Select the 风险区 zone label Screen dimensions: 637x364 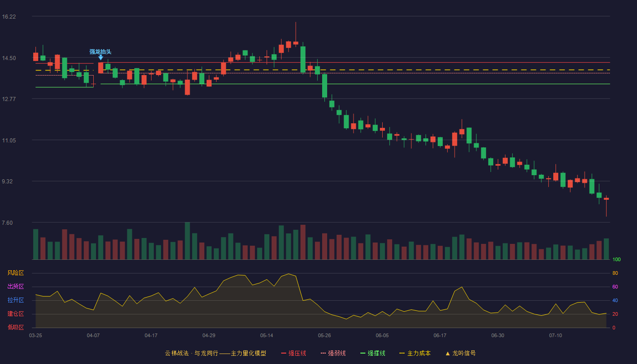(x=15, y=273)
